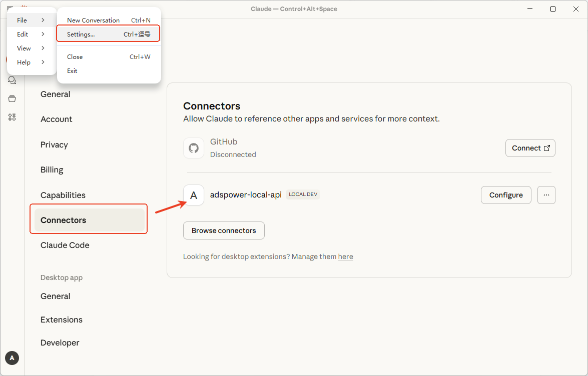The height and width of the screenshot is (376, 588).
Task: Choose Settings... from the File menu
Action: (x=109, y=34)
